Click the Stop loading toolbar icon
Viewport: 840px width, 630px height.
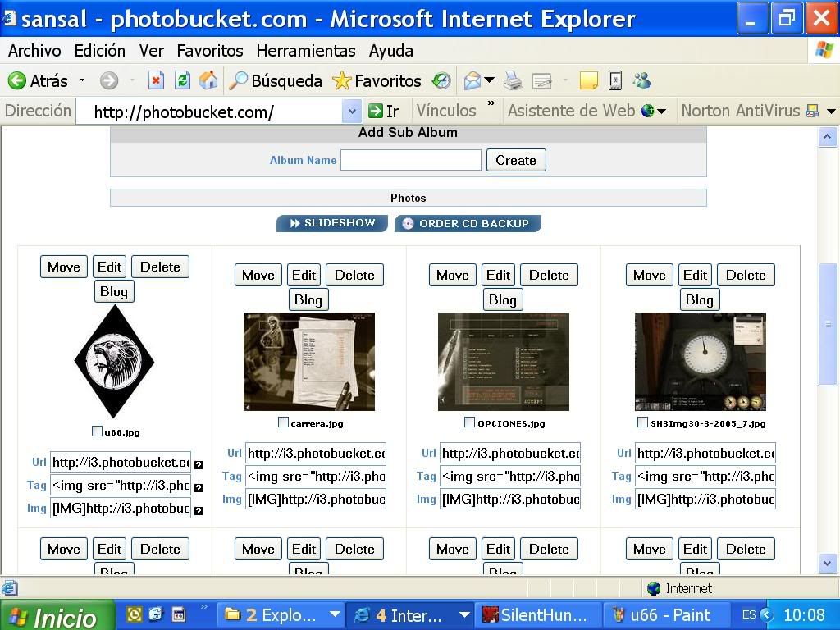156,80
